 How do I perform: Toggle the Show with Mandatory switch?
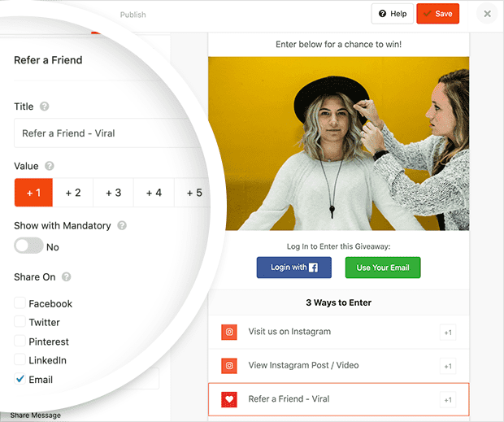coord(28,246)
